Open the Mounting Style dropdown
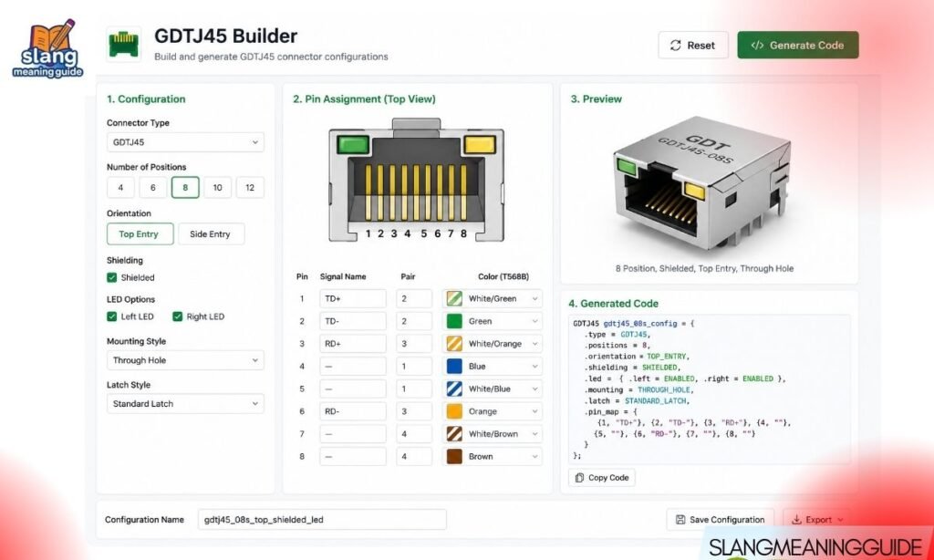Viewport: 934px width, 560px height. [185, 360]
